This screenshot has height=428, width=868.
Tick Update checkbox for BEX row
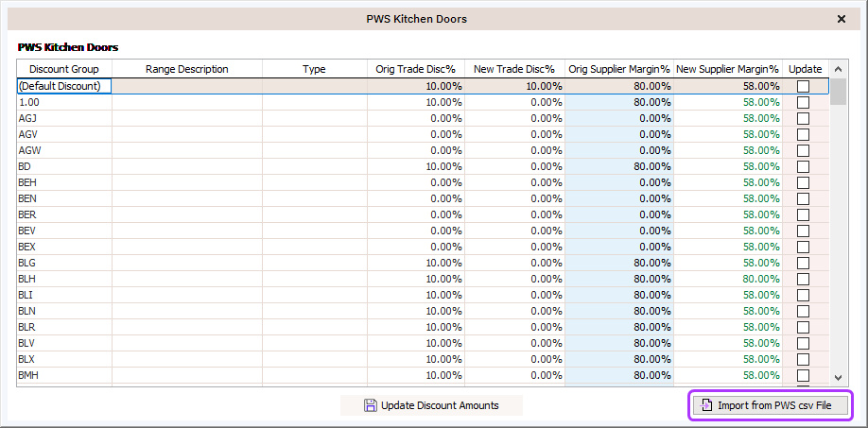tap(803, 247)
